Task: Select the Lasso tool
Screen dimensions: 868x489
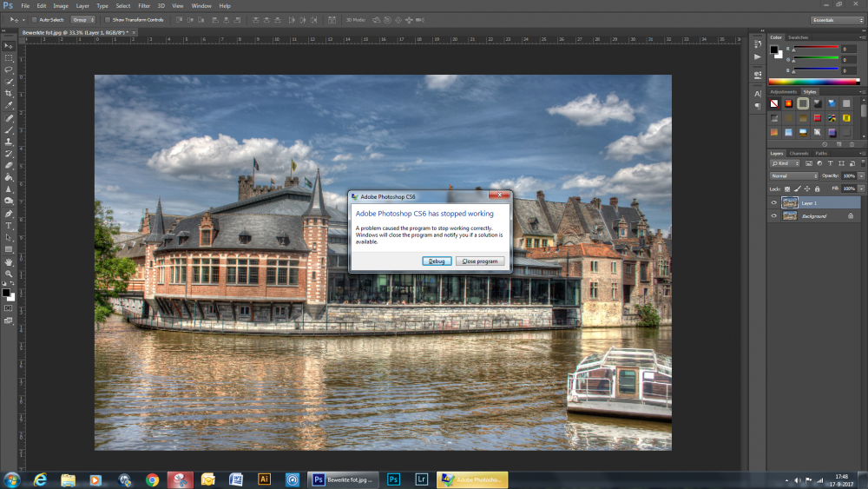Action: (9, 69)
